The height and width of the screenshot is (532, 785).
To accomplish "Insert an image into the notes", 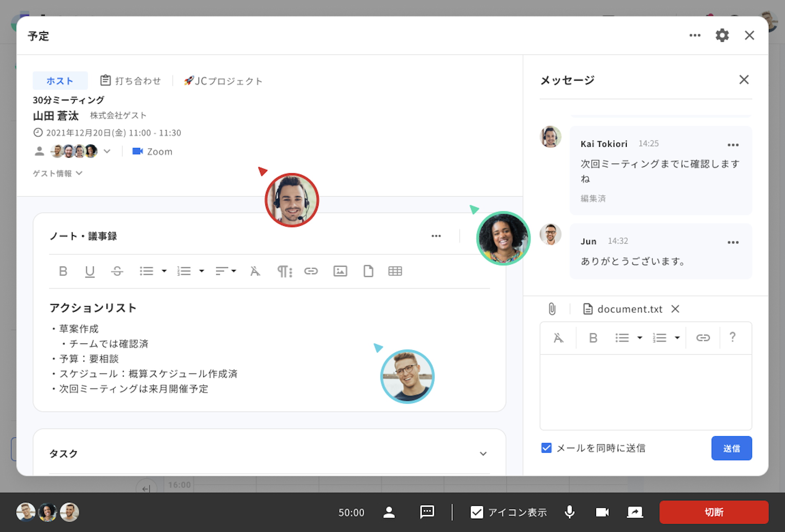I will pos(340,271).
